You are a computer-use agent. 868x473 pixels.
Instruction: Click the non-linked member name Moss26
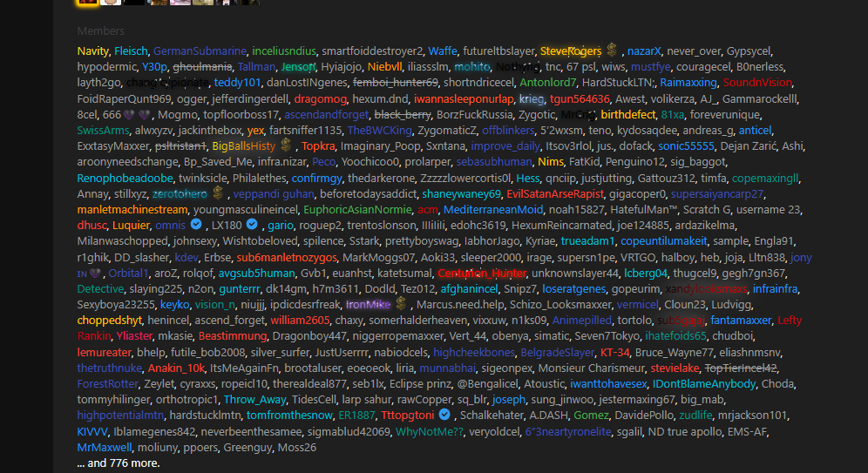tap(296, 448)
